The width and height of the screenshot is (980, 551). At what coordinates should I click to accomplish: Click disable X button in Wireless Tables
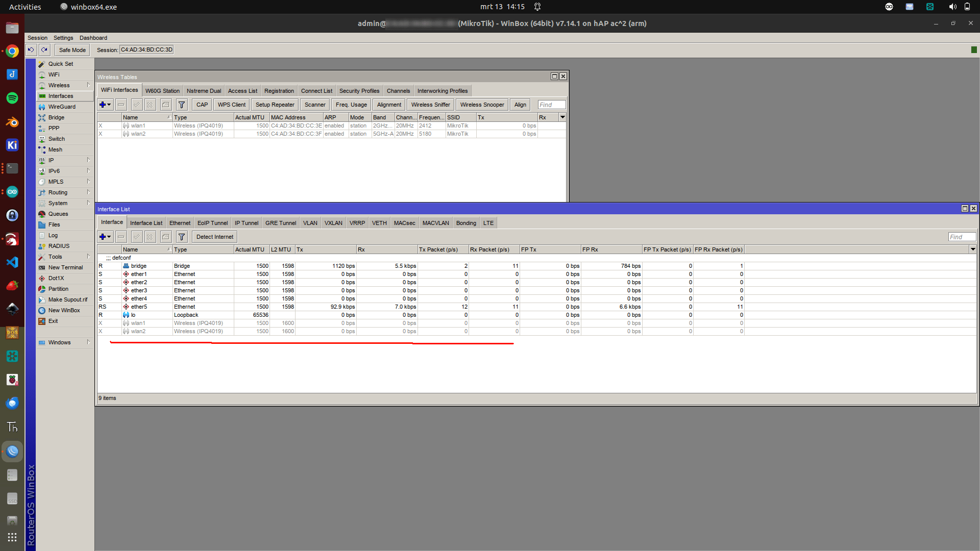[x=150, y=105]
